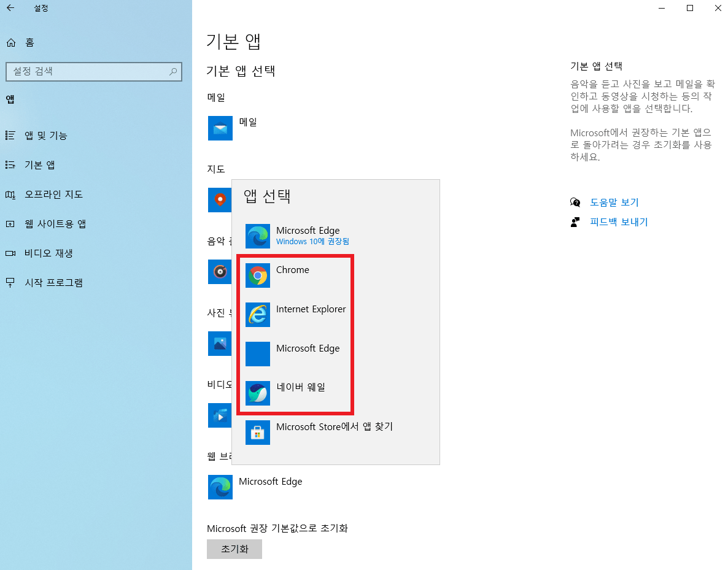Click the help chat icon beside 도움말 보기
This screenshot has width=728, height=570.
(575, 202)
